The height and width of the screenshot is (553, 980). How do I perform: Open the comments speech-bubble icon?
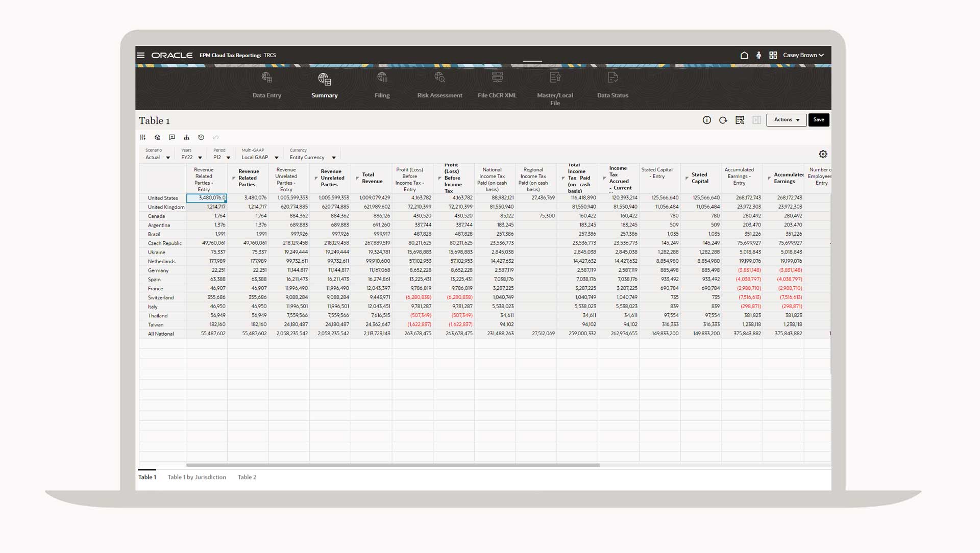(x=172, y=137)
